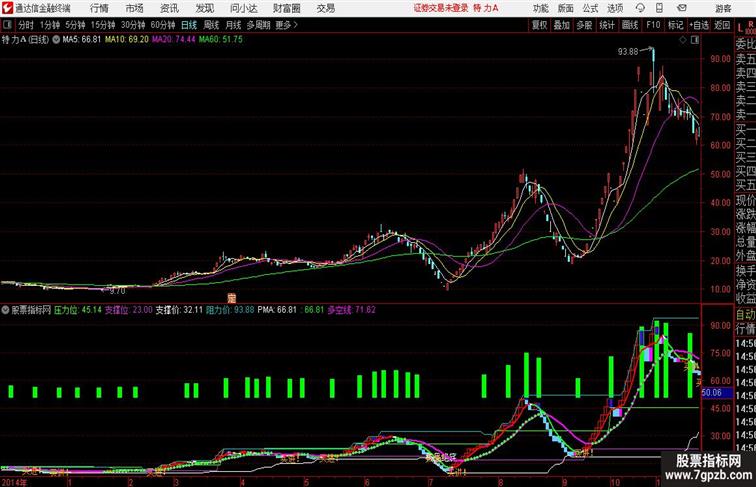Expand the 更多 period options
The image size is (756, 487).
pyautogui.click(x=286, y=25)
